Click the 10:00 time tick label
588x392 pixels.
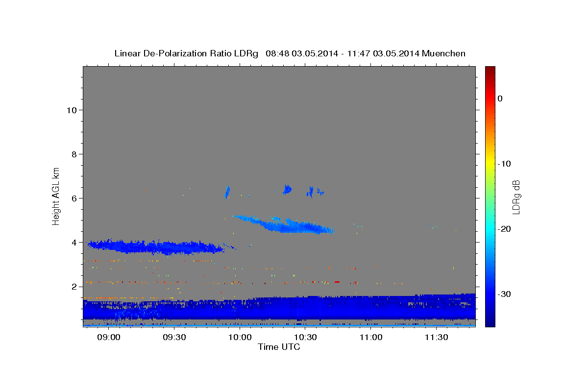point(240,337)
